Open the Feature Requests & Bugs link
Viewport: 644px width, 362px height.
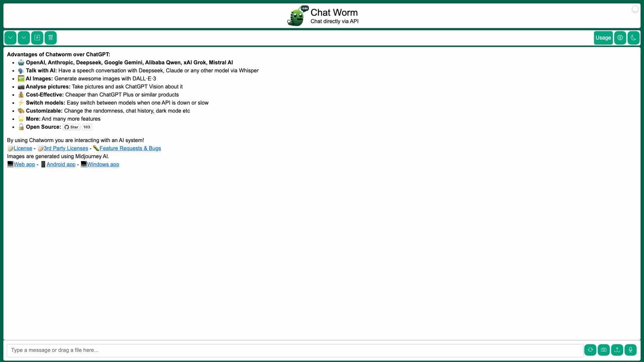[130, 148]
